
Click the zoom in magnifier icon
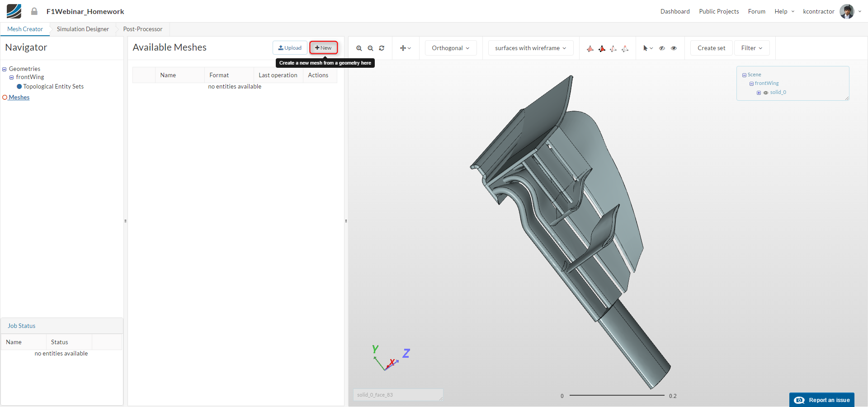359,48
